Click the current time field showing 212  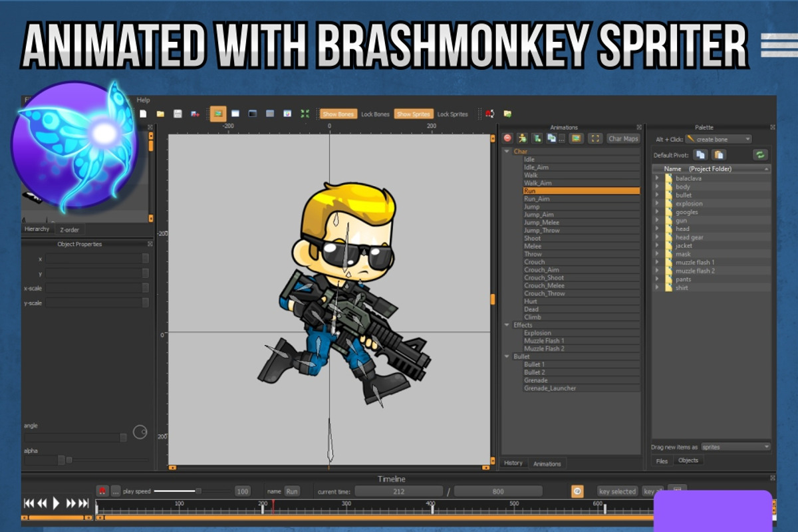(398, 491)
